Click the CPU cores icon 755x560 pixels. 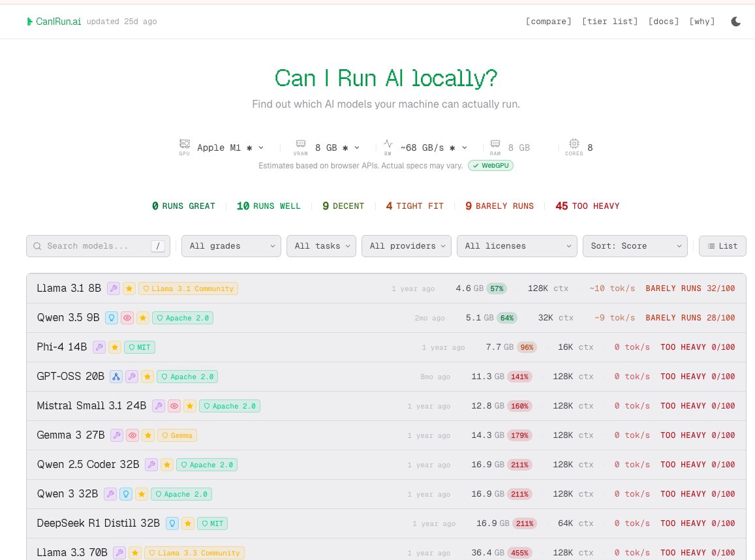point(574,144)
